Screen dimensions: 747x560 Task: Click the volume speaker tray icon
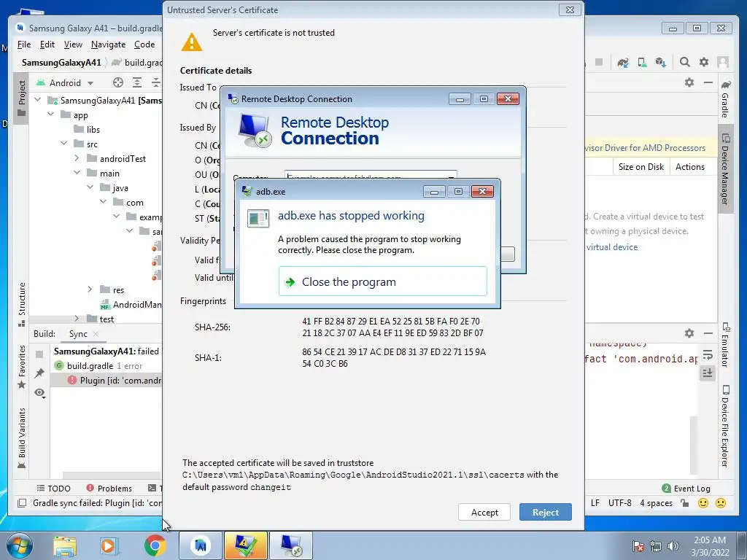click(x=673, y=546)
